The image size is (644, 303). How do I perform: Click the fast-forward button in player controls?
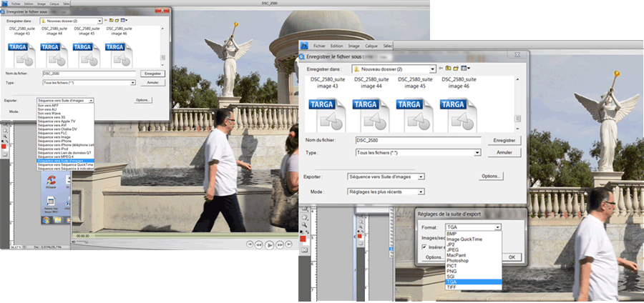click(x=280, y=244)
